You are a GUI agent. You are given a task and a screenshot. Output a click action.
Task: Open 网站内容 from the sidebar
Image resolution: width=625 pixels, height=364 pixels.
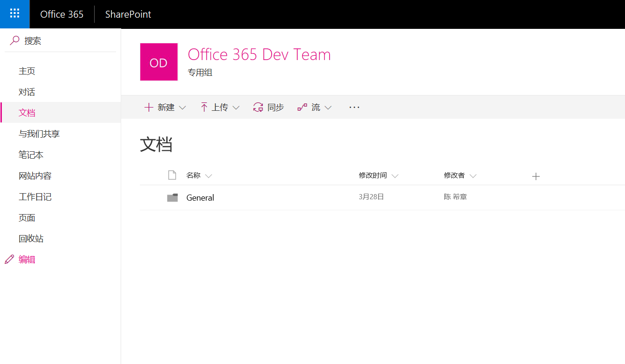pyautogui.click(x=36, y=175)
